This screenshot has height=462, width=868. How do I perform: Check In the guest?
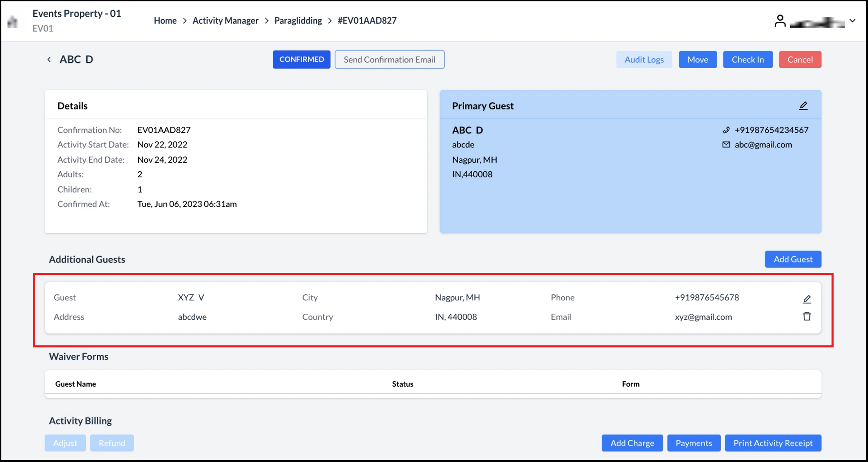[748, 60]
